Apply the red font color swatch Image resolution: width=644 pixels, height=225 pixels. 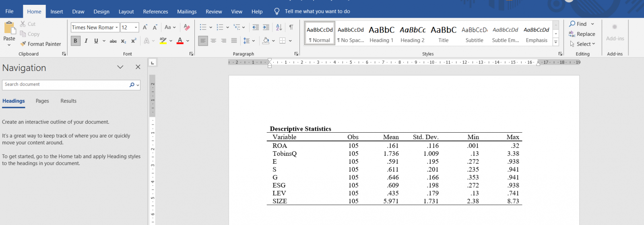pyautogui.click(x=180, y=41)
